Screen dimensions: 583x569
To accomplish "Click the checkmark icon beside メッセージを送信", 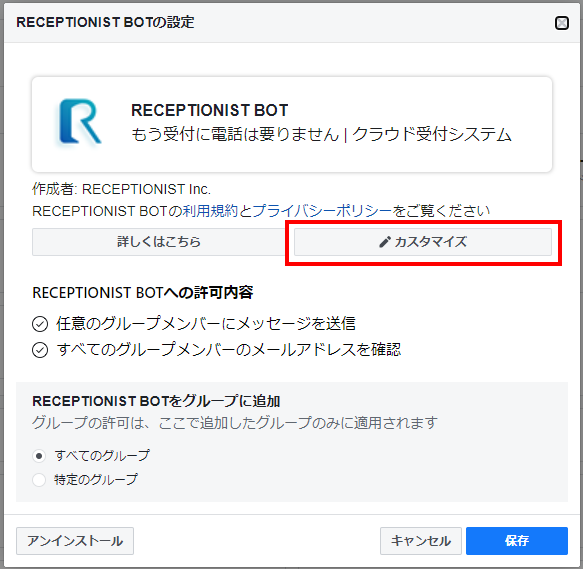I will tap(40, 324).
